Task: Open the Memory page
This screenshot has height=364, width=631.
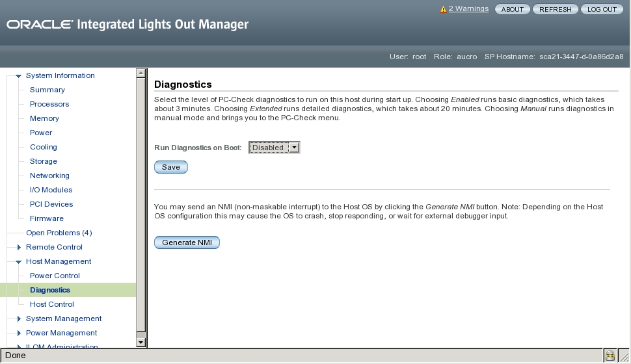Action: (44, 118)
